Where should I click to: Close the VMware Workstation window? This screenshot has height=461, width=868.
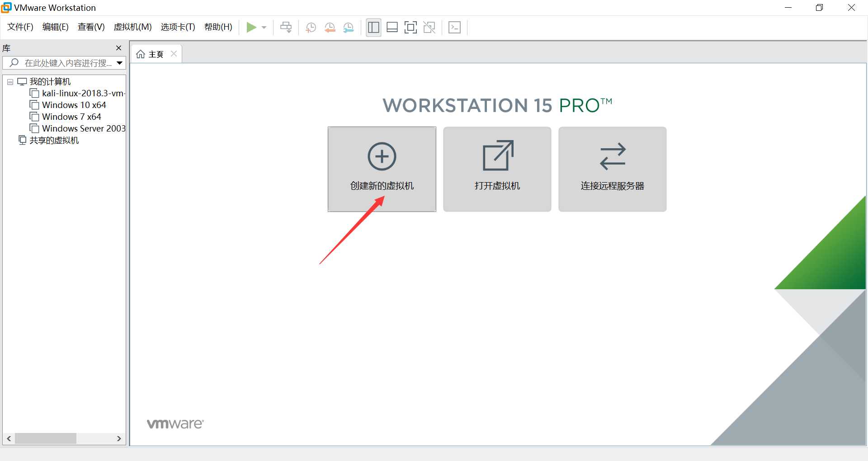(x=851, y=8)
